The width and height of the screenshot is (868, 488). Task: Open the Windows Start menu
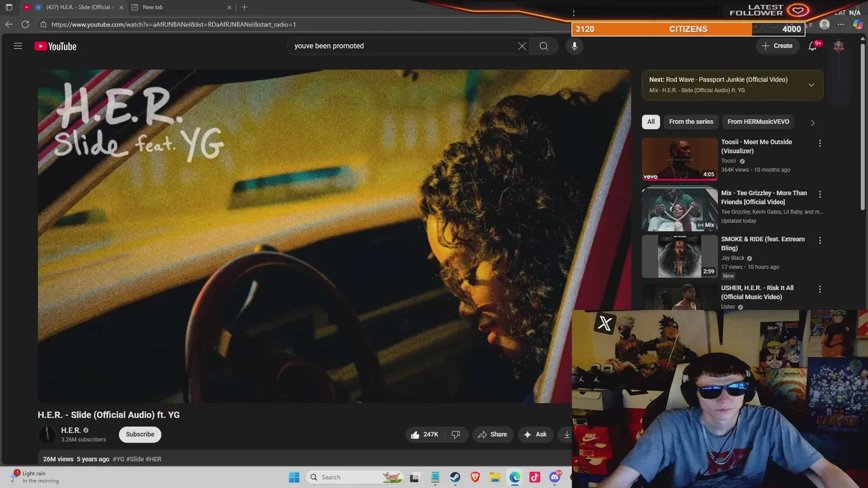(x=294, y=477)
